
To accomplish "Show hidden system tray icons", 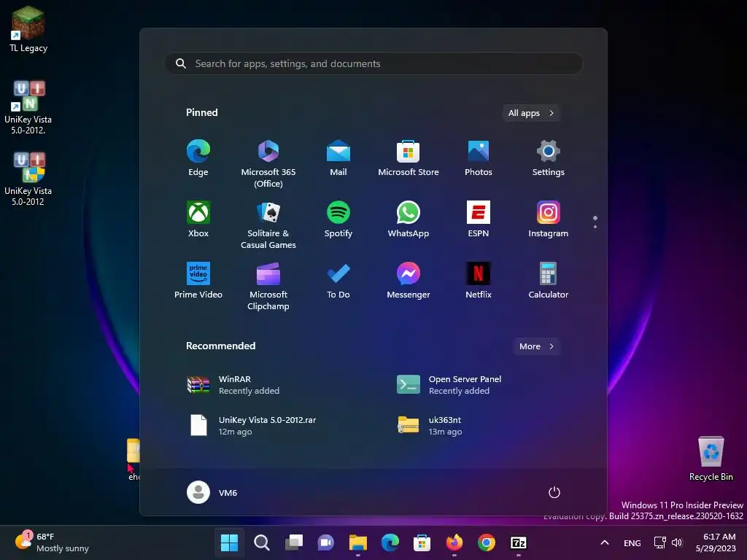I will [605, 542].
